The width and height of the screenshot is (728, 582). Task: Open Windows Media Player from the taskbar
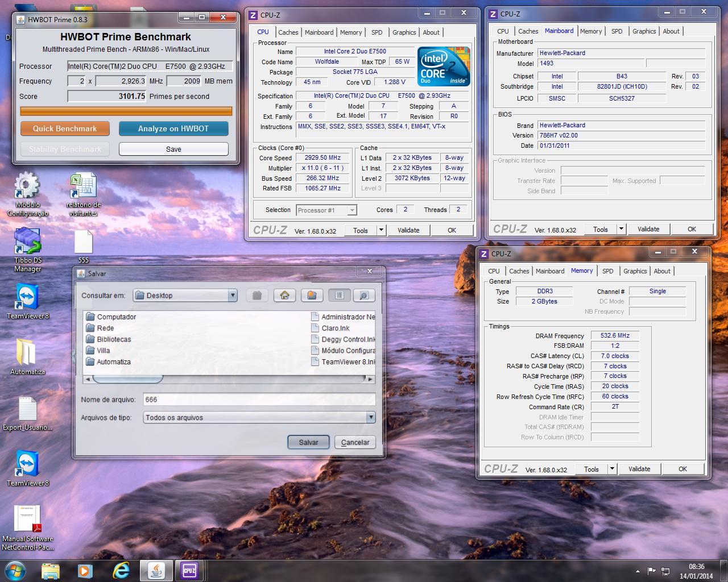coord(85,570)
